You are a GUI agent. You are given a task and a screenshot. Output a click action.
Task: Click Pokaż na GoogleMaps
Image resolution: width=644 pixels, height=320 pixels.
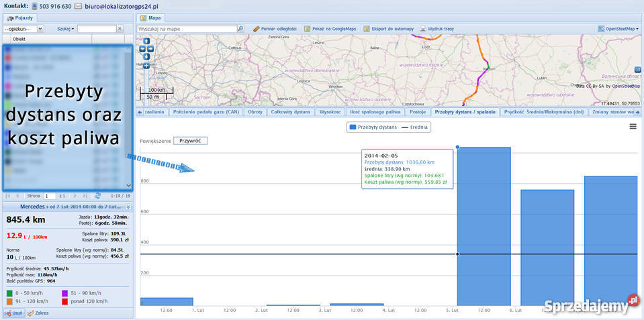(330, 29)
